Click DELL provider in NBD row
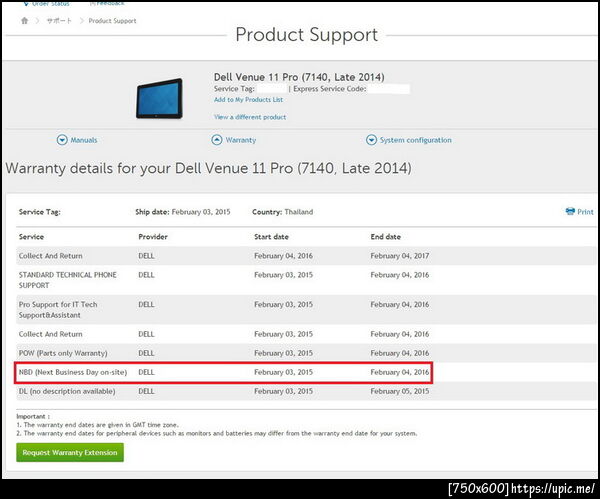The width and height of the screenshot is (600, 499). click(146, 372)
